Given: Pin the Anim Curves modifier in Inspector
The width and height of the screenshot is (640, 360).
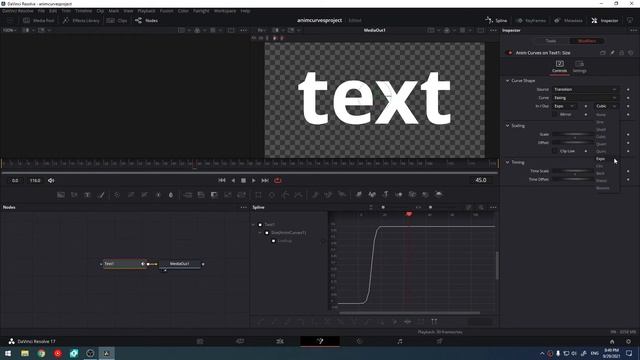Looking at the screenshot, I should click(x=612, y=53).
